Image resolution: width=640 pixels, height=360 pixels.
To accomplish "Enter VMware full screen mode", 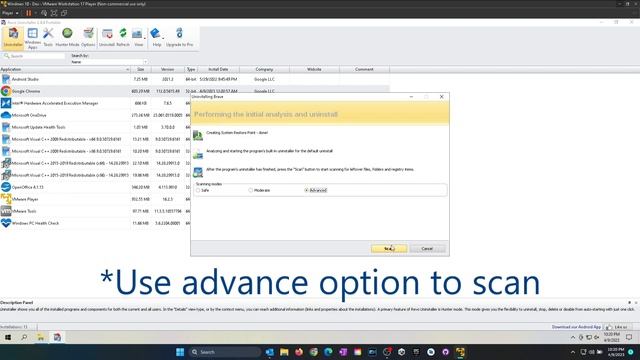I will (x=54, y=13).
